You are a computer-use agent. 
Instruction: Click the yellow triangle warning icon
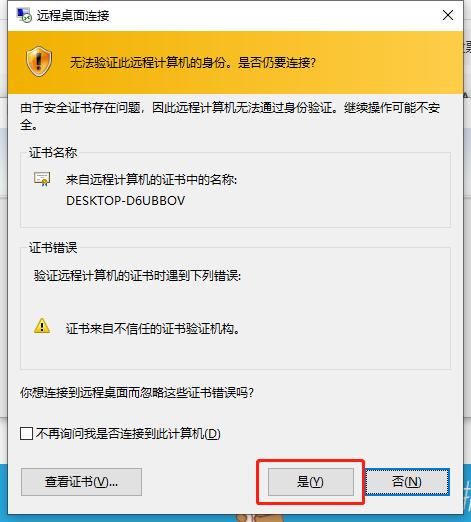42,326
